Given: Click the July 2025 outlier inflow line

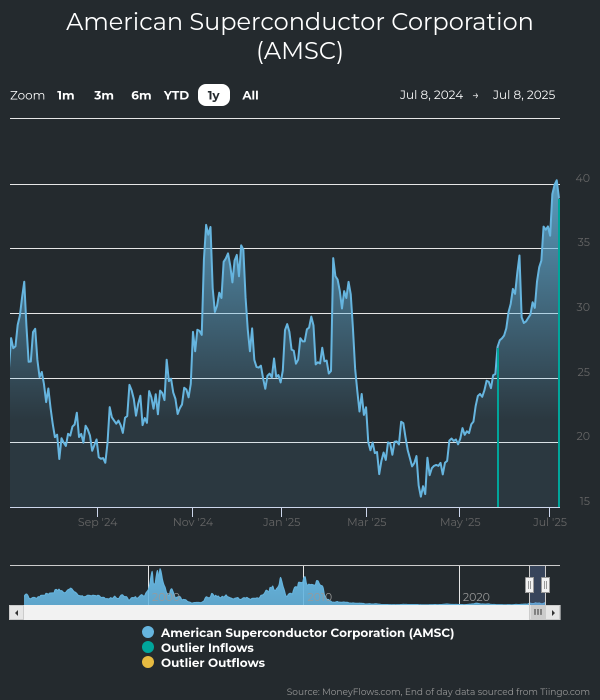Looking at the screenshot, I should (x=558, y=353).
